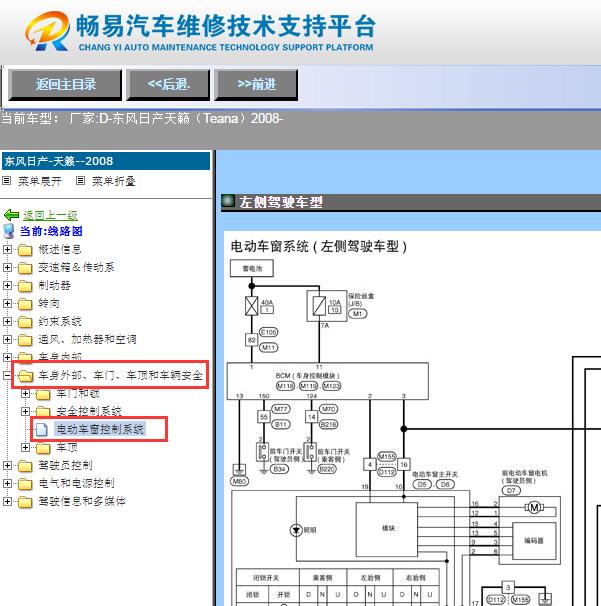Screen dimensions: 601x606
Task: Expand the 制动器 folder
Action: (7, 285)
